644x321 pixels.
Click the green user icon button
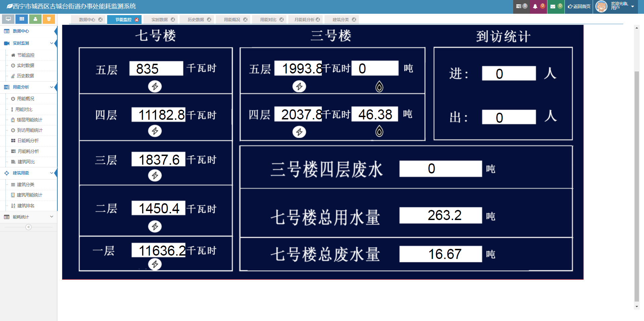click(35, 19)
